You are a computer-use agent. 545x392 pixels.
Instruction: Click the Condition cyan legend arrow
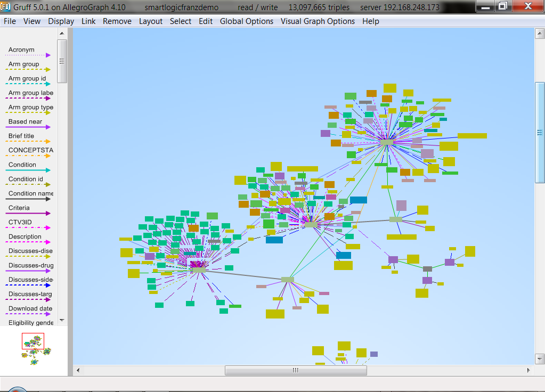[x=29, y=170]
